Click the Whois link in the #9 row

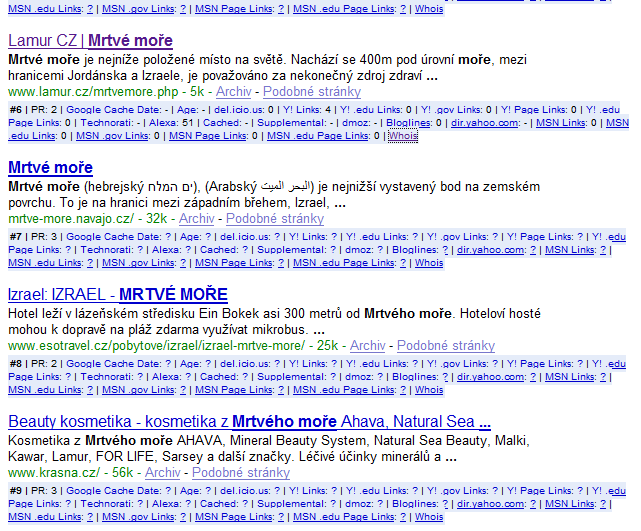coord(429,517)
